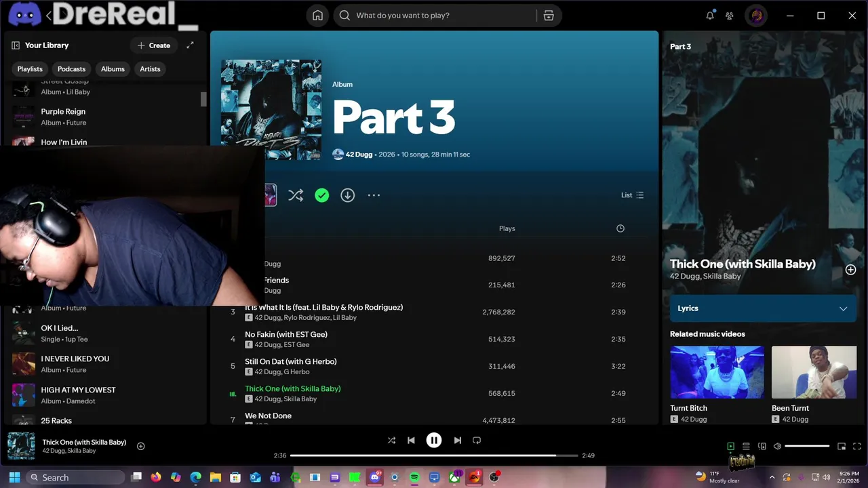Open Rylo Rodriguez artist link
This screenshot has width=868, height=488.
pyautogui.click(x=308, y=318)
